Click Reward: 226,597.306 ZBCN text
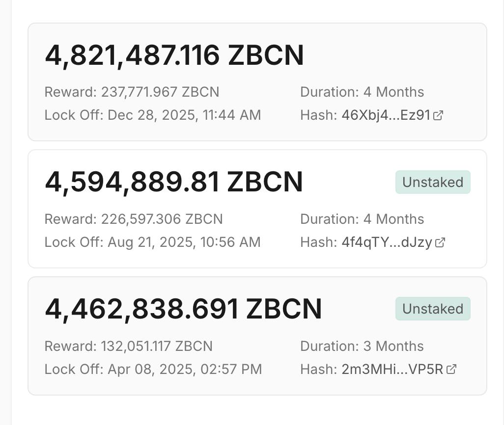 coord(134,219)
